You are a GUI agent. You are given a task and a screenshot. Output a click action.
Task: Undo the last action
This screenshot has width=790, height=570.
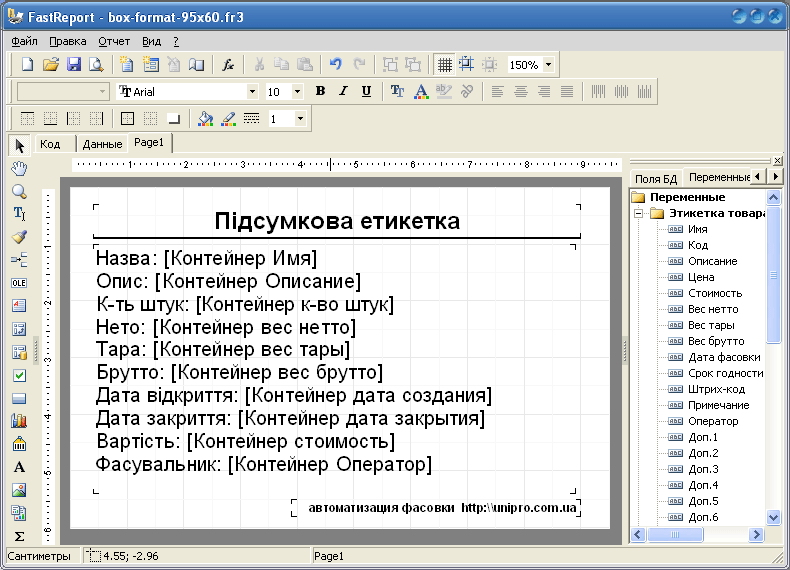(x=336, y=65)
